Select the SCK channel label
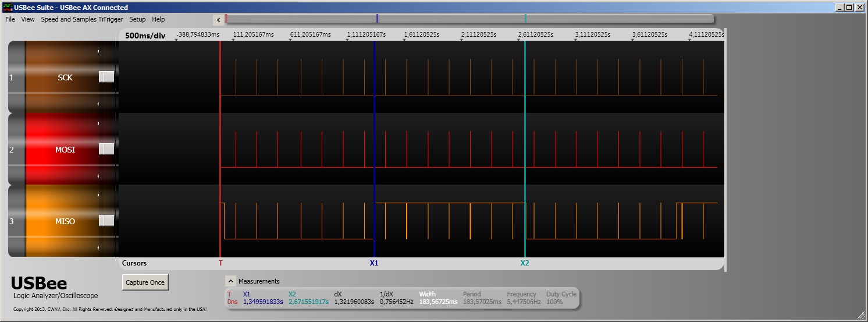The image size is (868, 322). pyautogui.click(x=65, y=77)
